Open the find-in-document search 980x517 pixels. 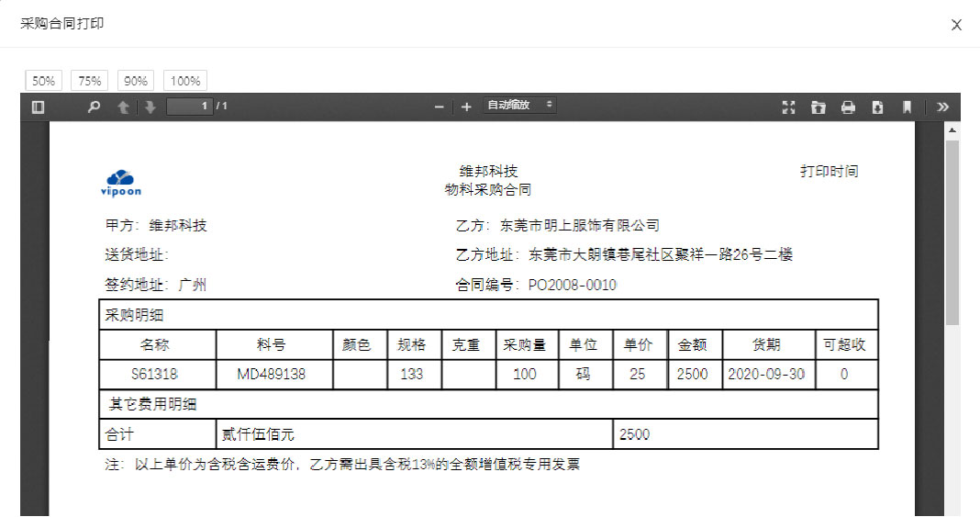pos(94,107)
